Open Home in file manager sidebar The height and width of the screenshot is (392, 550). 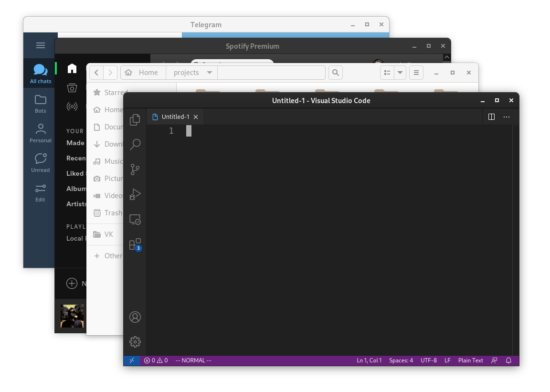click(x=107, y=109)
